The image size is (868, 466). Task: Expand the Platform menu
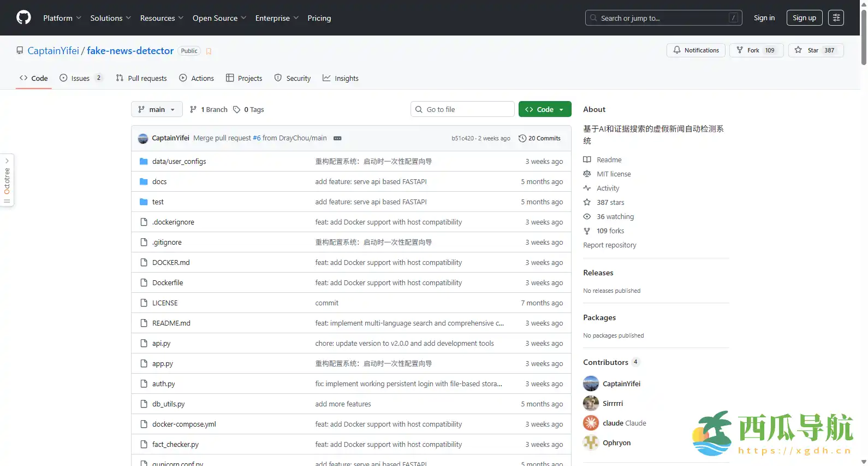click(62, 18)
